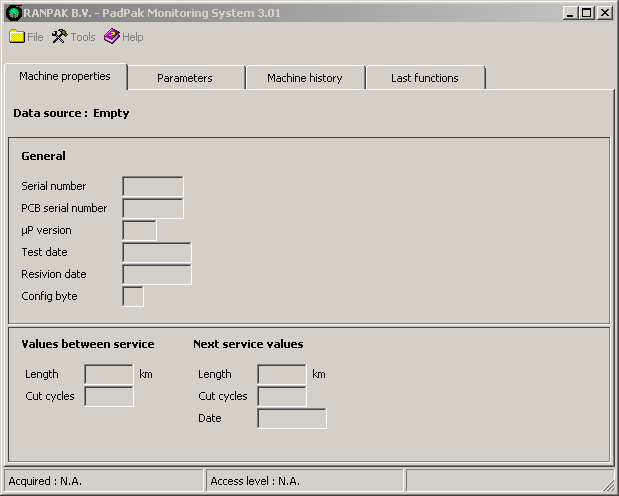Image resolution: width=619 pixels, height=496 pixels.
Task: Select the Machine properties tab
Action: coord(66,77)
